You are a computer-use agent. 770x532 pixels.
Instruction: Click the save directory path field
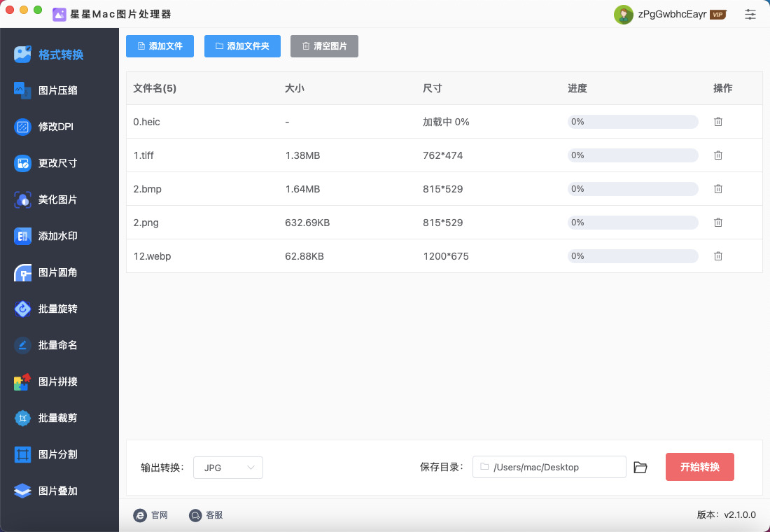(549, 468)
